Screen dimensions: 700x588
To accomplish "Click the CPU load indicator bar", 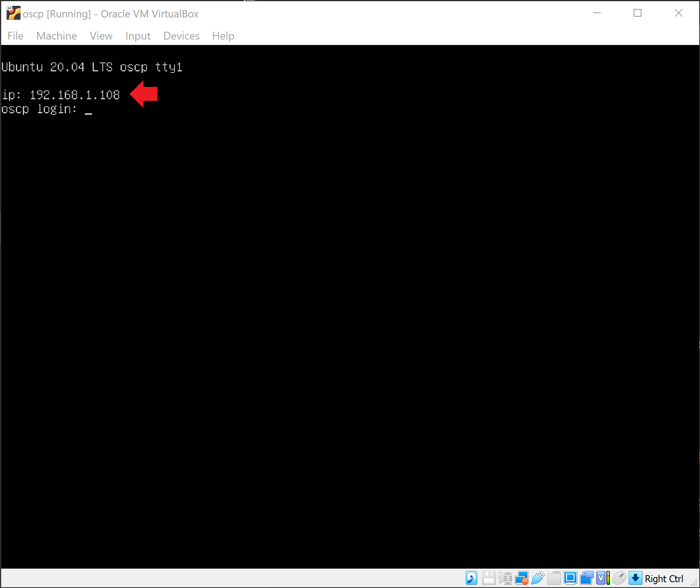I will 608,578.
